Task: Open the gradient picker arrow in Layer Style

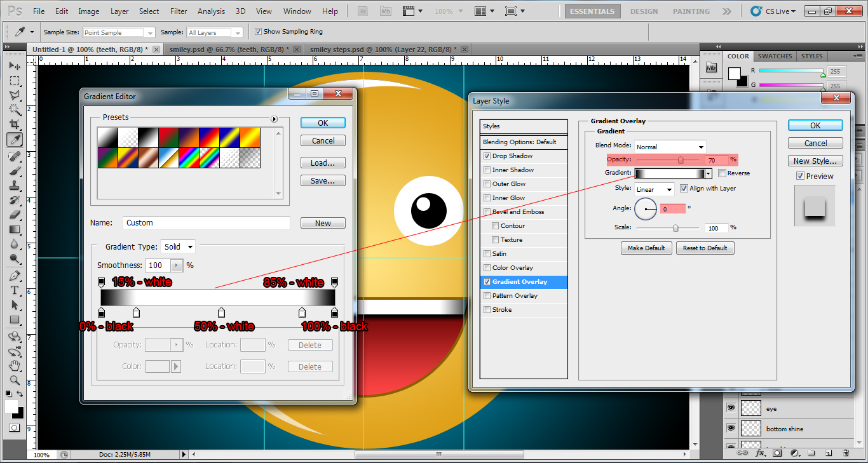Action: click(709, 173)
